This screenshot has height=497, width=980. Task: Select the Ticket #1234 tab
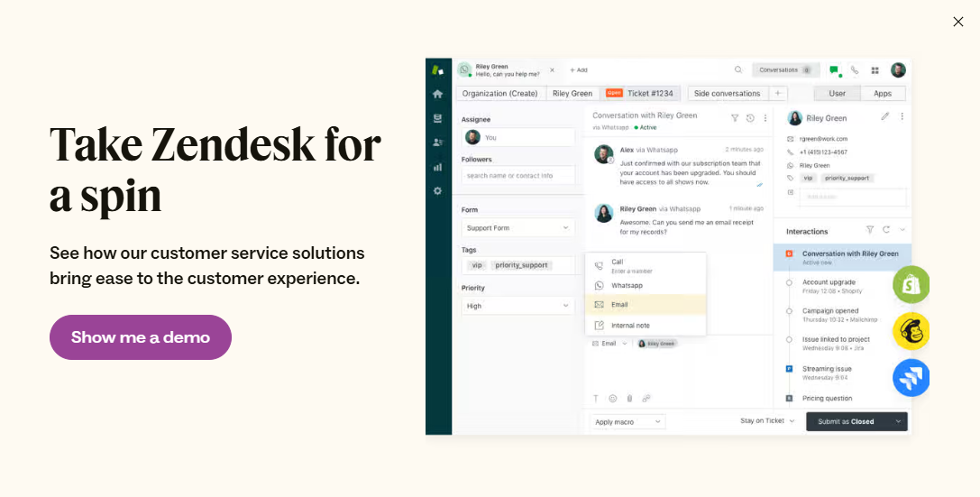click(640, 93)
